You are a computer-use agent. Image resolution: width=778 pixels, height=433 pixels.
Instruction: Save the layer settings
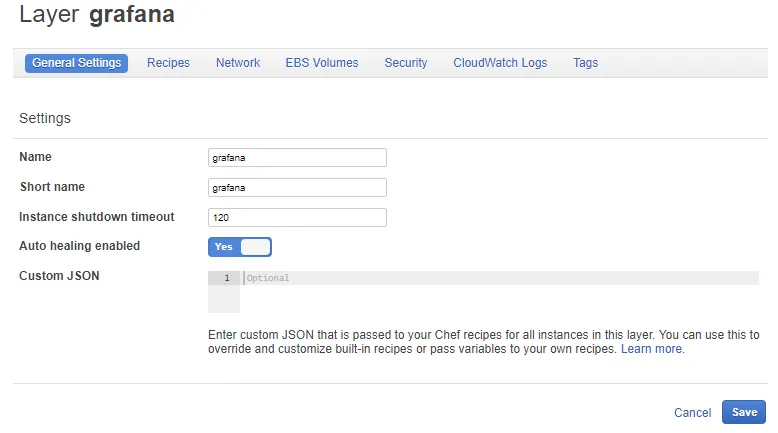coord(744,412)
